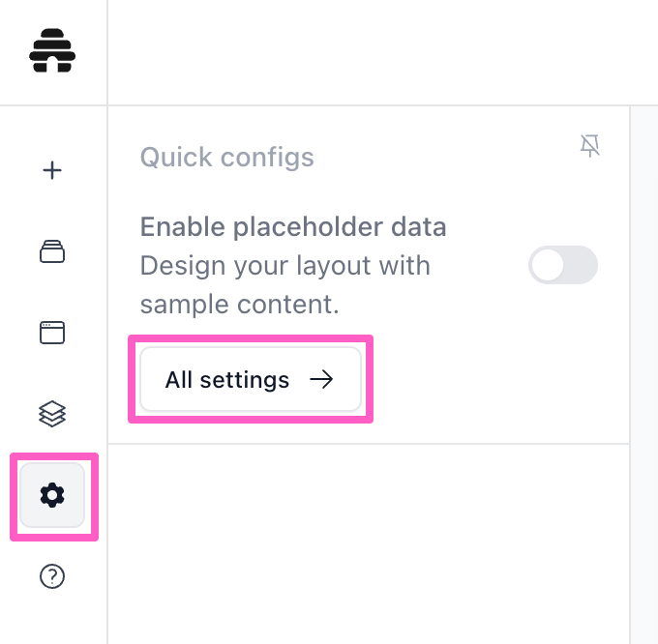Click the beehive logo
This screenshot has width=658, height=644.
click(52, 51)
